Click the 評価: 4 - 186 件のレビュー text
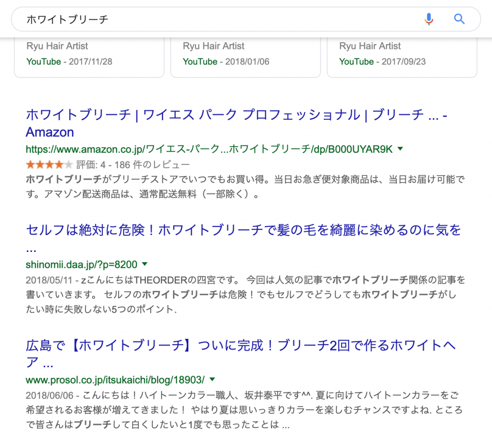This screenshot has width=492, height=448. (x=133, y=164)
